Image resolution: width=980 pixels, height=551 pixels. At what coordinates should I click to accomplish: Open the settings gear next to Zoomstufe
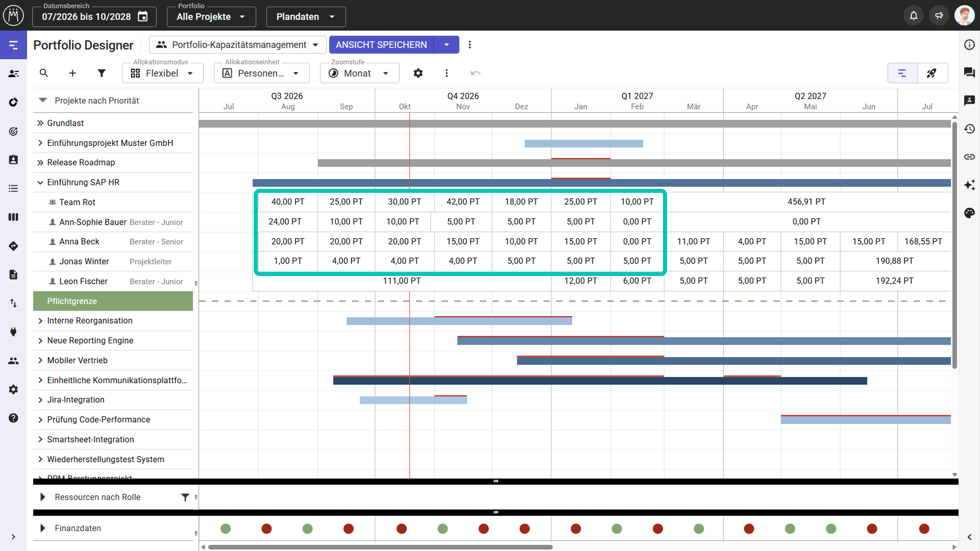(x=418, y=73)
